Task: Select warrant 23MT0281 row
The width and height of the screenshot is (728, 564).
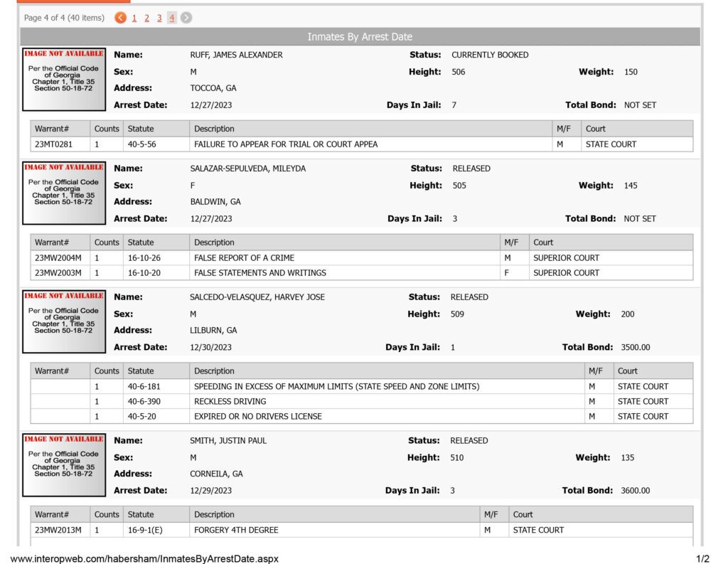Action: point(362,144)
